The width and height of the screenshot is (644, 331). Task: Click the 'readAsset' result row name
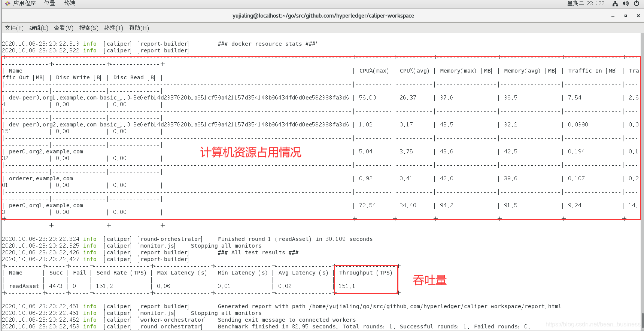click(x=24, y=286)
